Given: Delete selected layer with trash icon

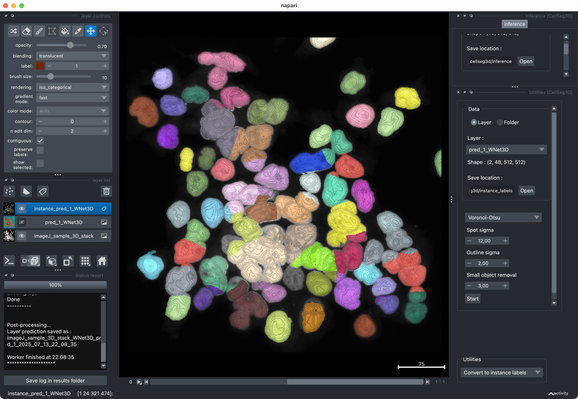Looking at the screenshot, I should pos(106,191).
